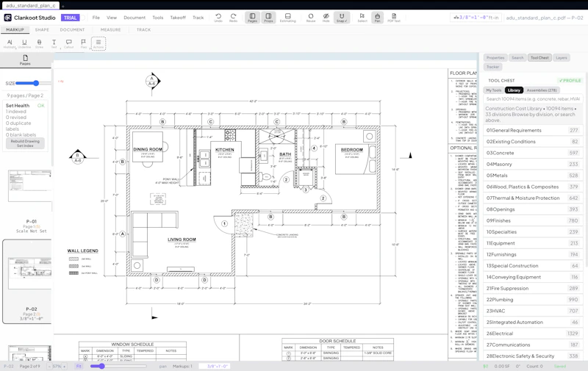
Task: Toggle the Props panel icon
Action: (268, 17)
